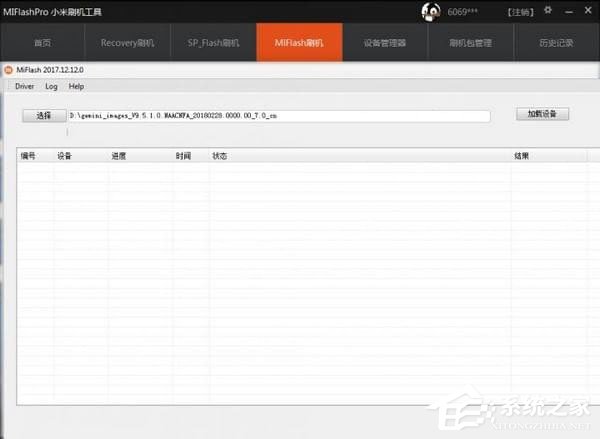
Task: Minimize the MiFlashPro window
Action: click(569, 12)
